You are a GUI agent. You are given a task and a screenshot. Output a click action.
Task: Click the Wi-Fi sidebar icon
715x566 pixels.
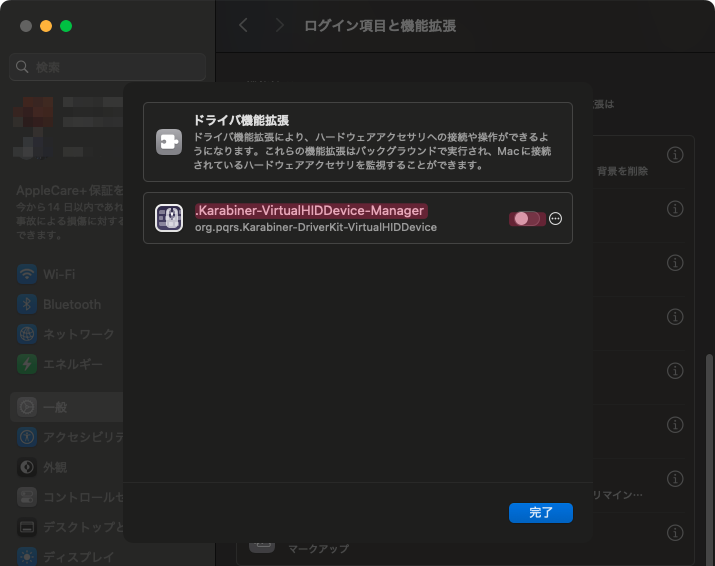click(27, 274)
